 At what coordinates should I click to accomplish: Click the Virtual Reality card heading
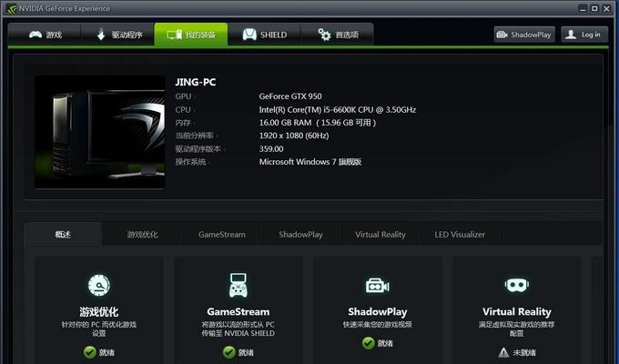coord(517,312)
